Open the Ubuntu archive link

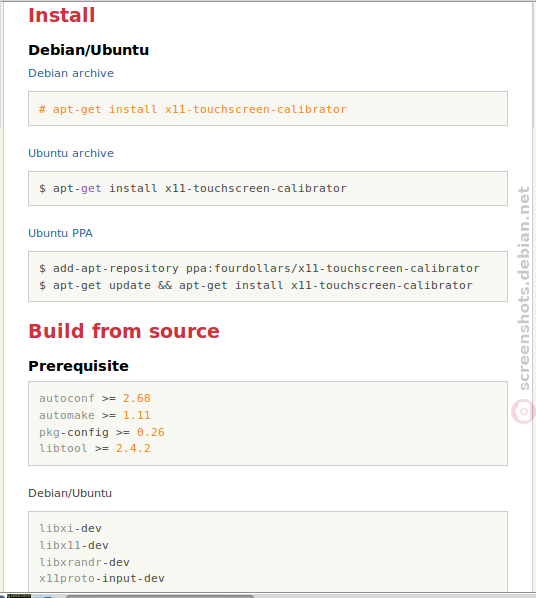71,153
